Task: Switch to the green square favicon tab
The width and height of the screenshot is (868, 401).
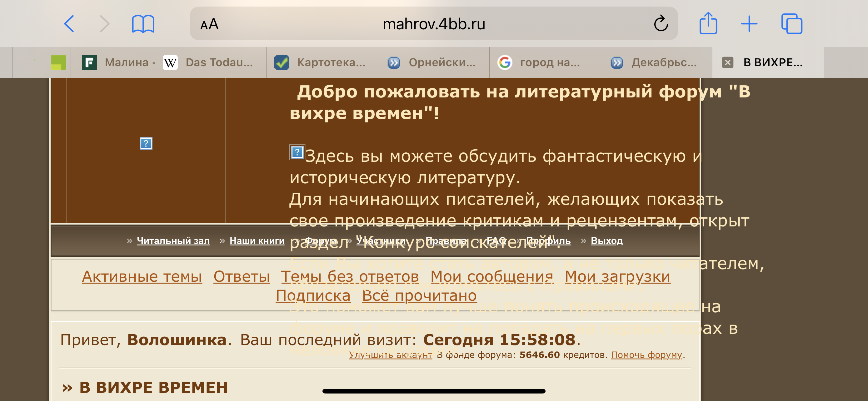Action: (x=58, y=62)
